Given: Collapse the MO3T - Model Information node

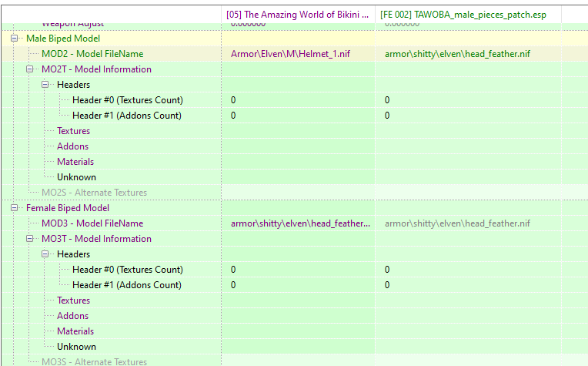Looking at the screenshot, I should (29, 239).
